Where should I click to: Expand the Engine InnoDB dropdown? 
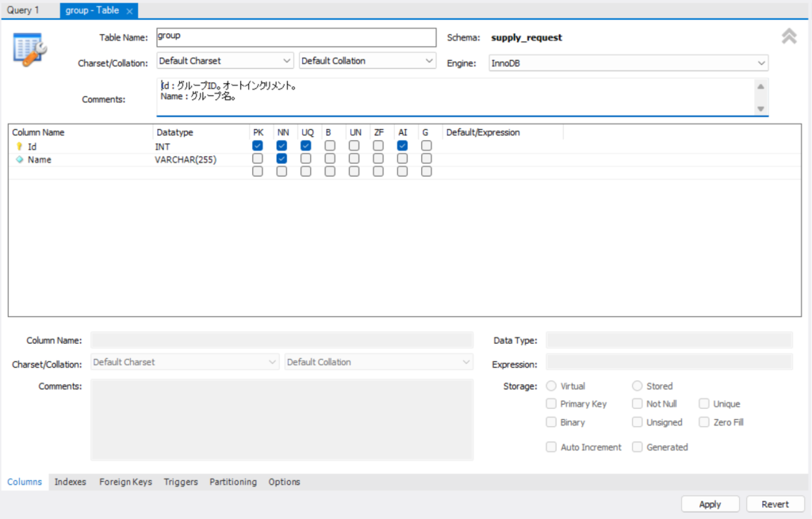coord(628,63)
